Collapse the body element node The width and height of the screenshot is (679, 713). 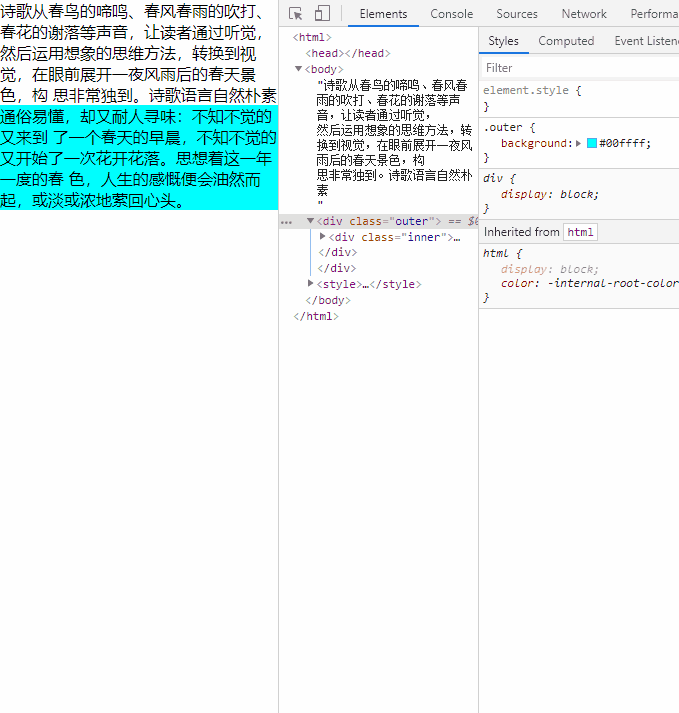tap(298, 69)
